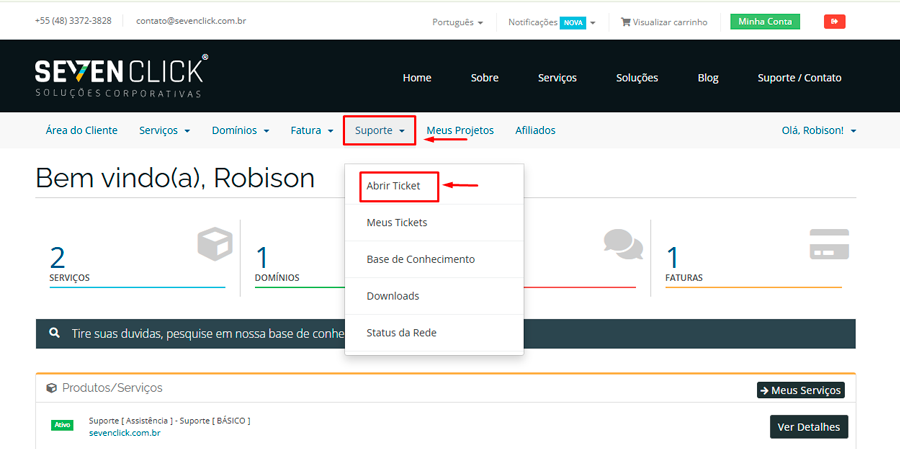Select Status da Rede menu option
900x449 pixels.
(401, 332)
